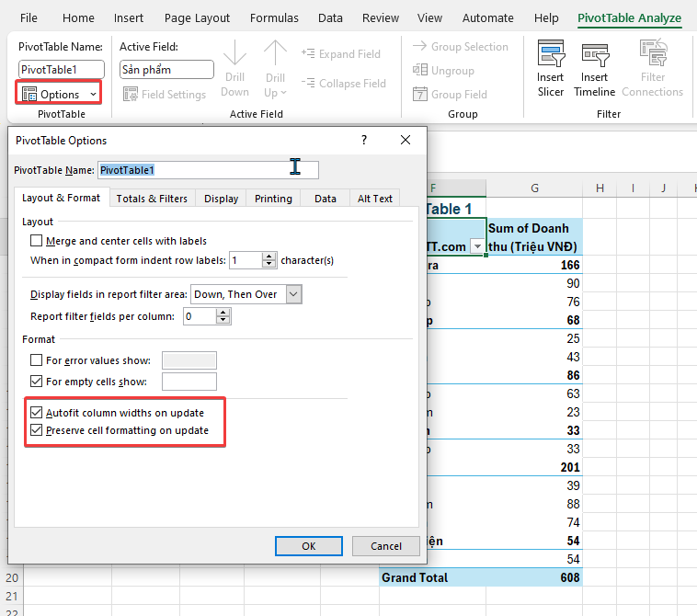Toggle For error values show checkbox
Screen dimensions: 697x616
(36, 360)
